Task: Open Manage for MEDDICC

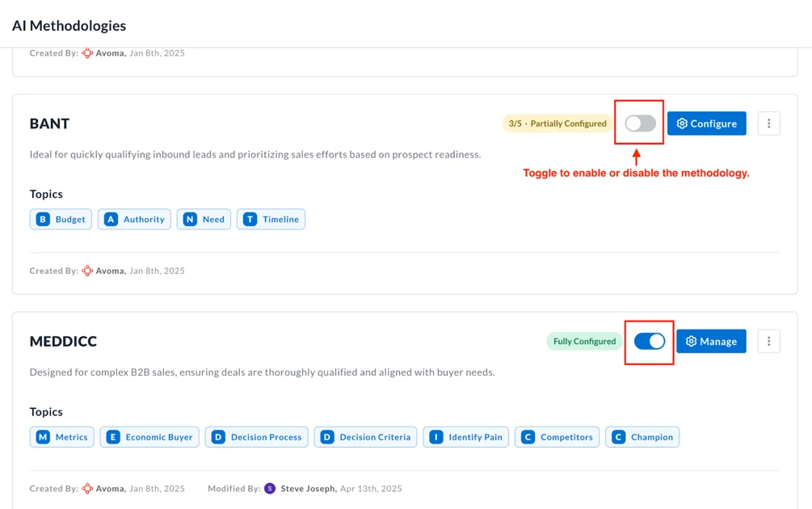Action: point(711,341)
